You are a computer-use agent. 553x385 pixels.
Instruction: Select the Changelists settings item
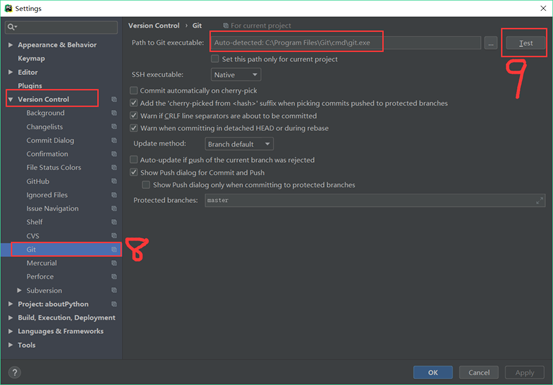click(x=44, y=127)
